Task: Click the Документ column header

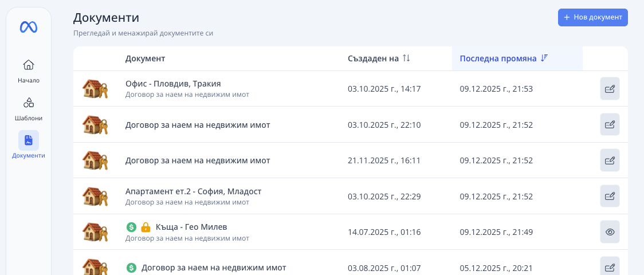Action: coord(145,58)
